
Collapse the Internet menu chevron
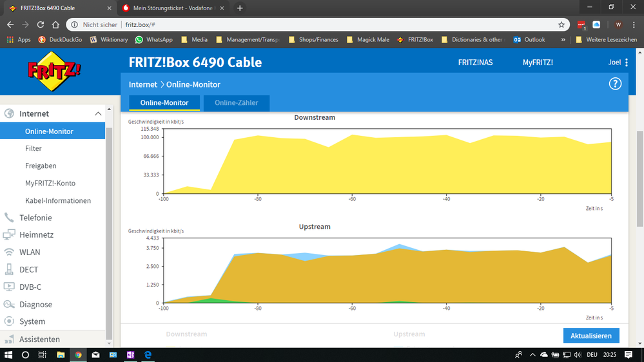[x=98, y=114]
